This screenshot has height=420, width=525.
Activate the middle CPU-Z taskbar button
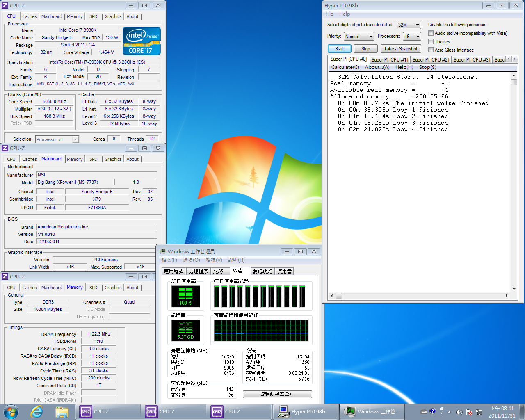click(173, 411)
